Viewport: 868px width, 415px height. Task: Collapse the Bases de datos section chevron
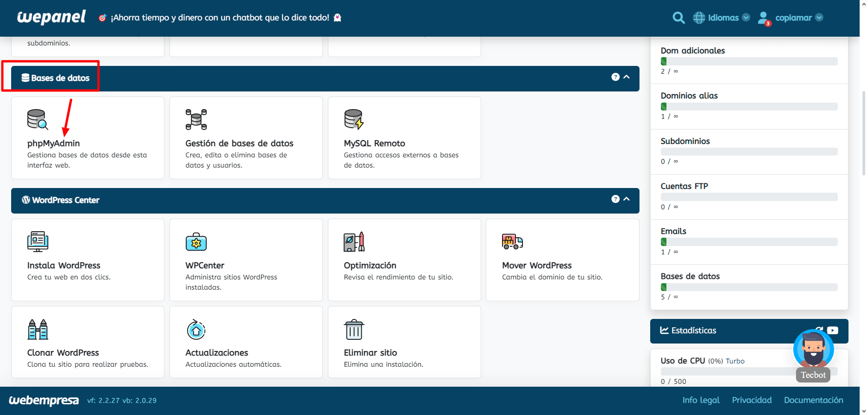click(627, 77)
